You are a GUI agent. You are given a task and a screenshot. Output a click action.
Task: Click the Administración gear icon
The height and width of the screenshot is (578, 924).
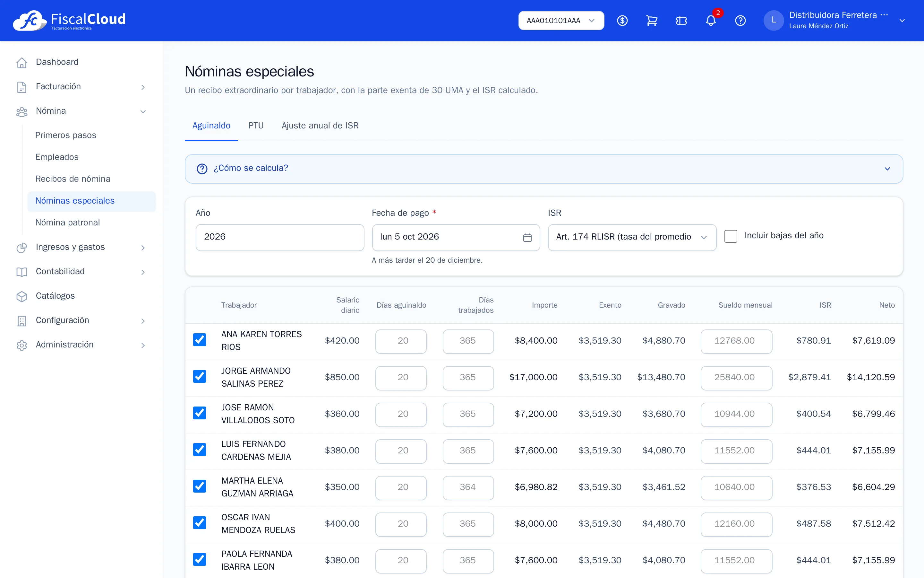[x=22, y=345]
